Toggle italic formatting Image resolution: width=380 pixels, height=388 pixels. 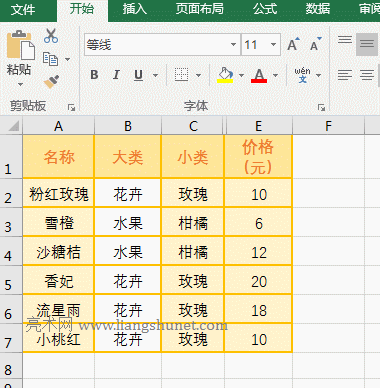tap(116, 75)
